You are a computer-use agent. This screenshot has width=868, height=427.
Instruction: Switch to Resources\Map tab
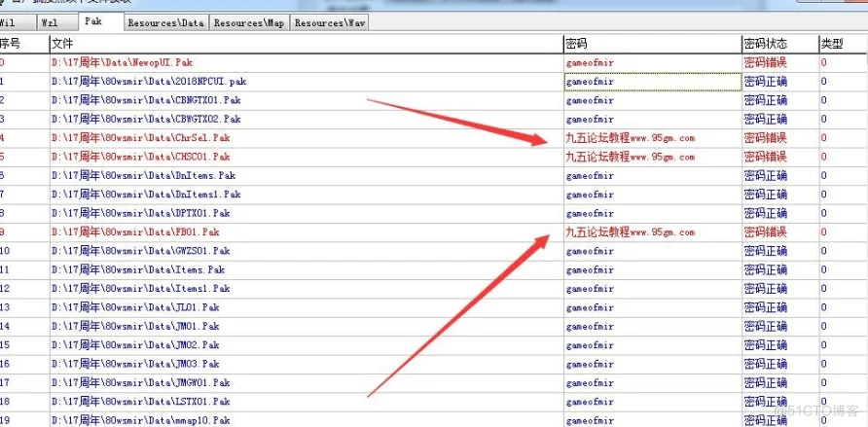pos(249,22)
